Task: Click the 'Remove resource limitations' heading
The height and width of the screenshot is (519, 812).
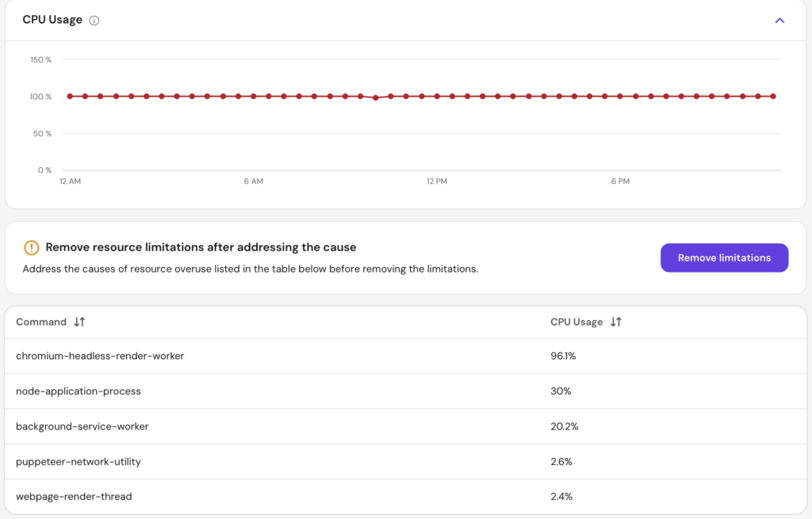Action: (x=201, y=247)
